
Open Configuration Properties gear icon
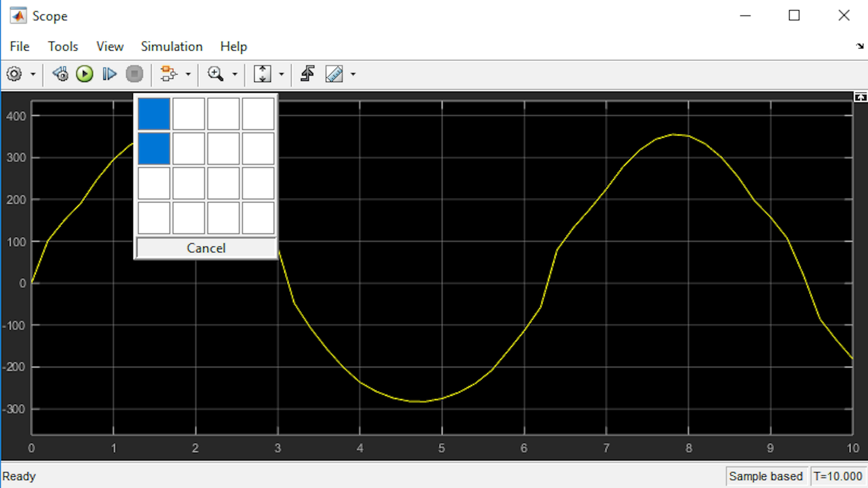point(14,74)
